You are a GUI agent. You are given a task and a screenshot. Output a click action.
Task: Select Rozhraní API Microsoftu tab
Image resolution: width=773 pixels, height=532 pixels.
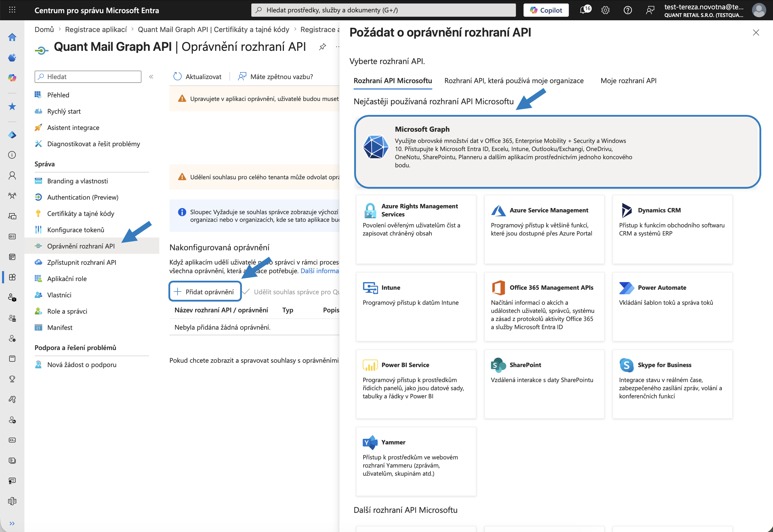tap(393, 81)
